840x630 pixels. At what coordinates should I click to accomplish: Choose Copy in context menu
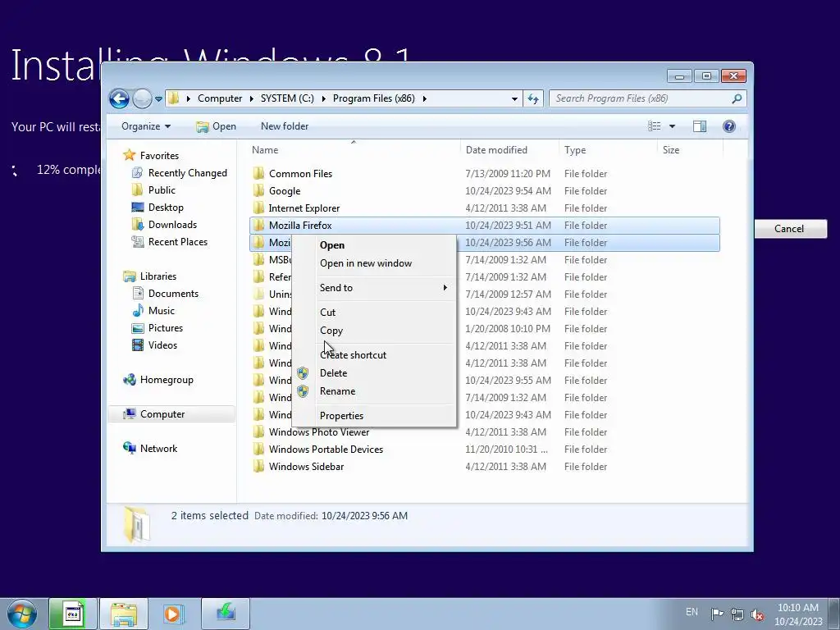click(x=374, y=331)
